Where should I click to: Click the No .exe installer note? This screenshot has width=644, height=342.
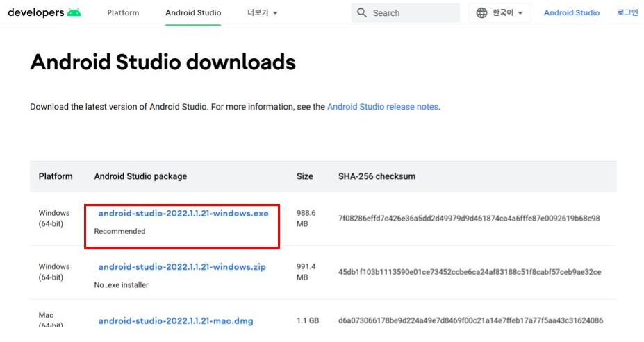(x=121, y=285)
